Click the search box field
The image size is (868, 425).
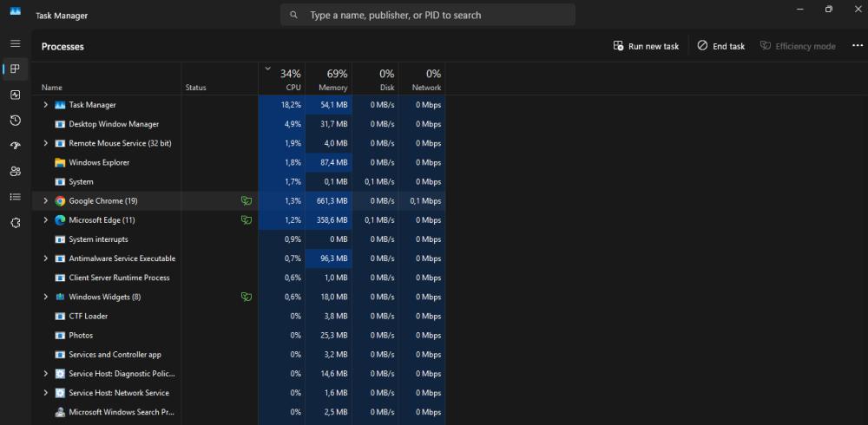click(428, 15)
